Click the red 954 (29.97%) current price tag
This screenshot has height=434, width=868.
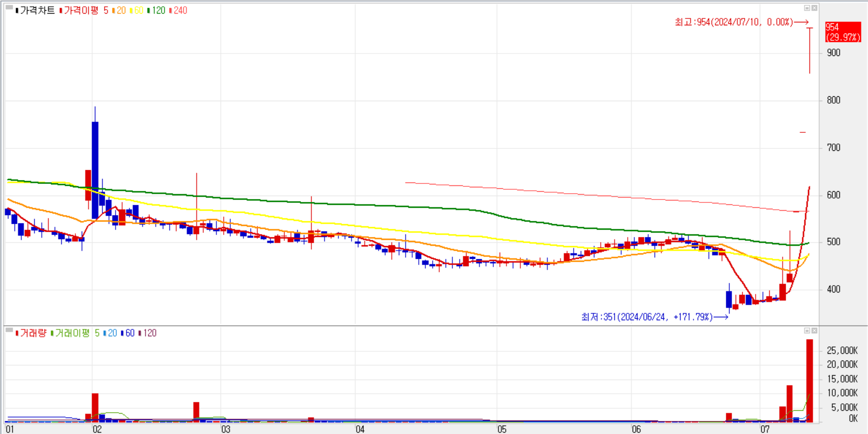coord(843,32)
